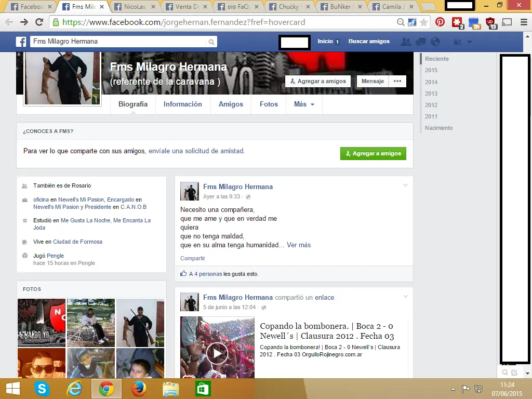Open the C.A.N.O.B link
The width and height of the screenshot is (532, 399).
click(134, 207)
